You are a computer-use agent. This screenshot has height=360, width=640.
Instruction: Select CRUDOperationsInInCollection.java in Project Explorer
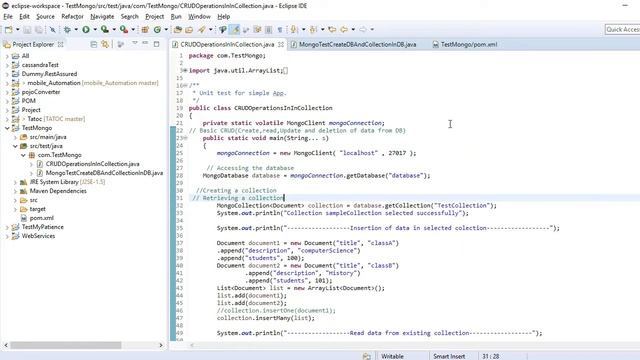(92, 164)
